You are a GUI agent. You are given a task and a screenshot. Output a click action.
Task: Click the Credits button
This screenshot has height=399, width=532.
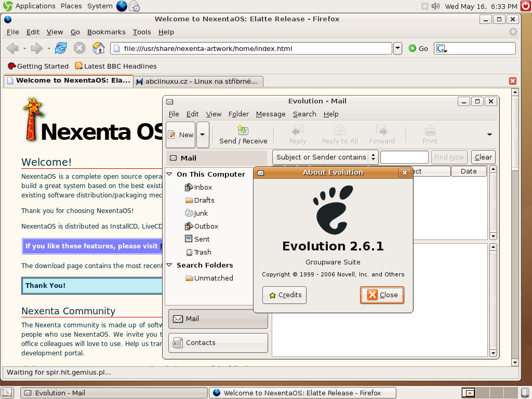pyautogui.click(x=284, y=295)
